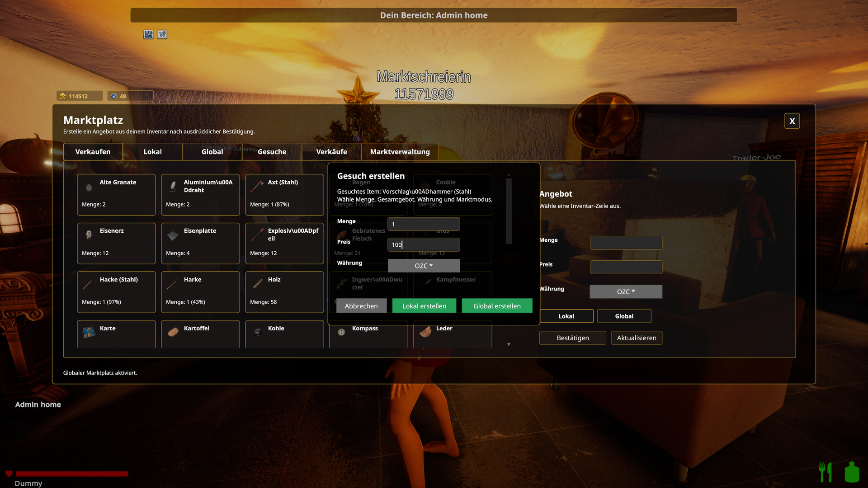Choose the Leder item icon
The height and width of the screenshot is (488, 868).
[425, 332]
